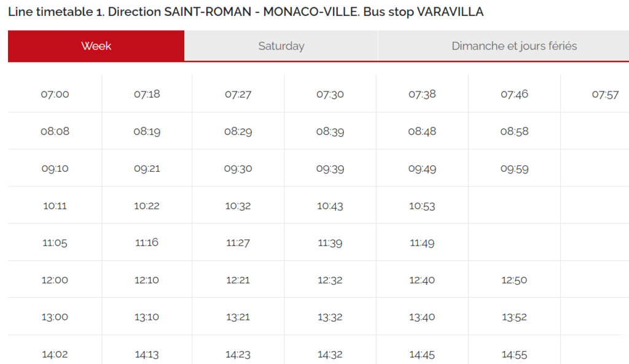
Task: Choose the 11:49 departure cell
Action: (x=422, y=242)
